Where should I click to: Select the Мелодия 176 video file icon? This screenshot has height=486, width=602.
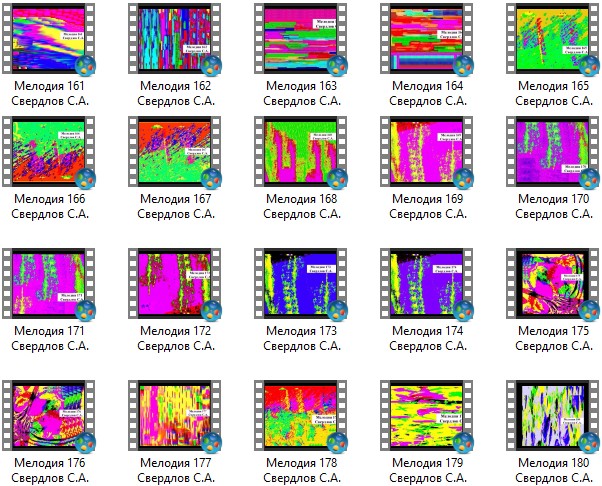point(50,414)
